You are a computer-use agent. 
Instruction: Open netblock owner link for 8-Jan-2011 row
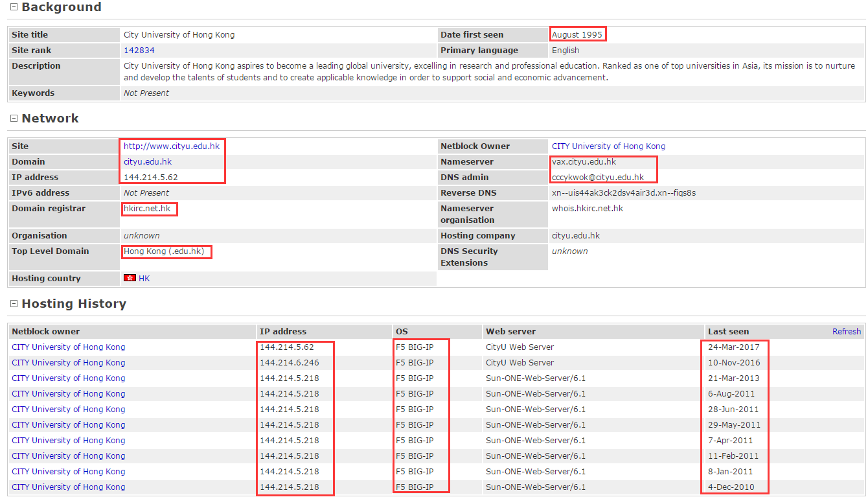[69, 472]
